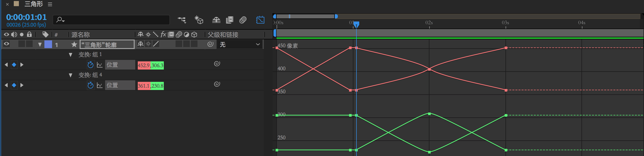Select the 三角形 composition tab
644x156 pixels.
(33, 4)
